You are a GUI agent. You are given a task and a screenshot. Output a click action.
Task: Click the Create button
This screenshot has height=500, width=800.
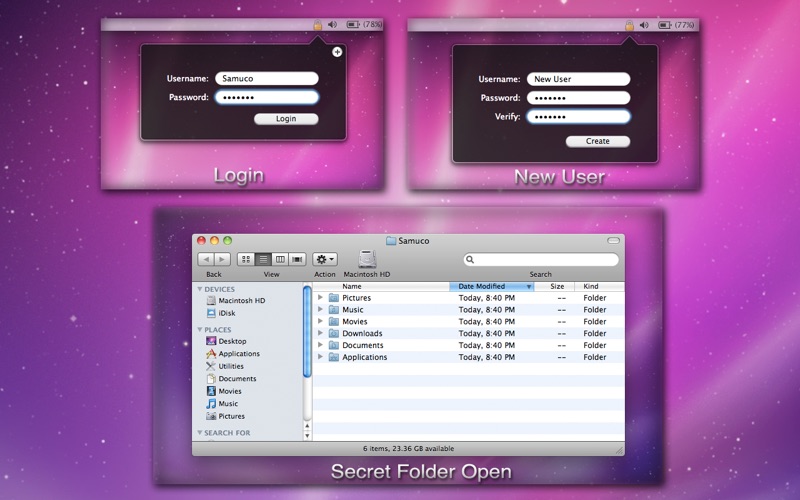coord(598,141)
